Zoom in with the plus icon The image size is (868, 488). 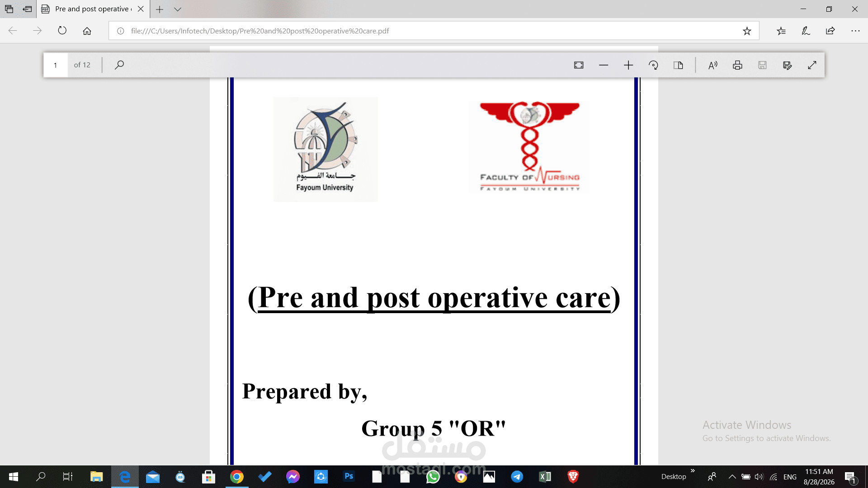coord(628,65)
